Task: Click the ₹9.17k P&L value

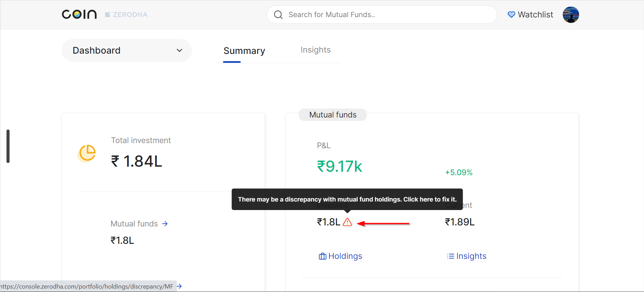Action: [340, 167]
